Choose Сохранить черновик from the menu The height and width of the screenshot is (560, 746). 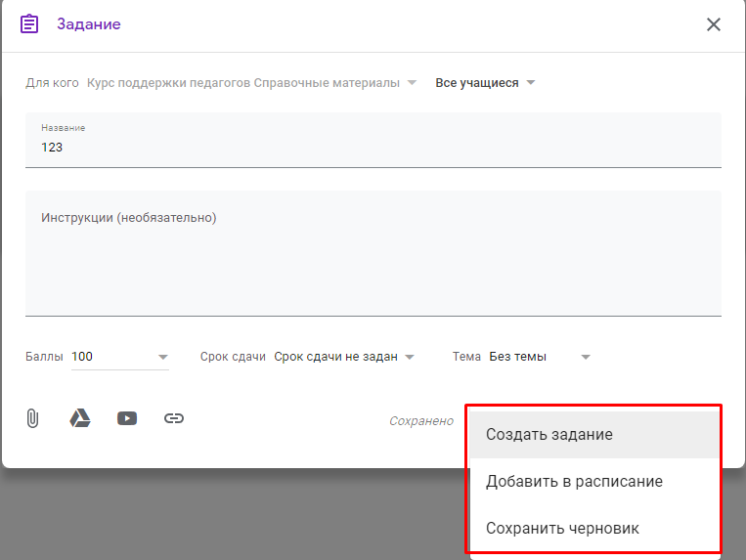tap(594, 528)
